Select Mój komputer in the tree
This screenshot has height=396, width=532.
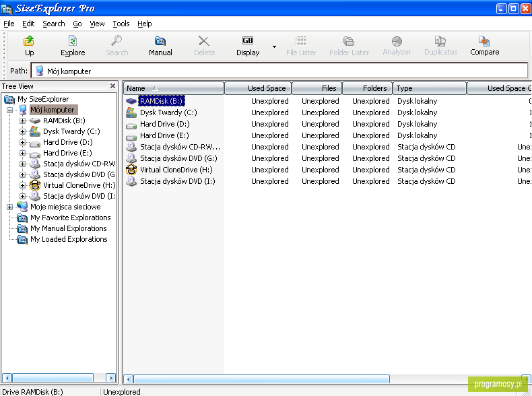53,110
